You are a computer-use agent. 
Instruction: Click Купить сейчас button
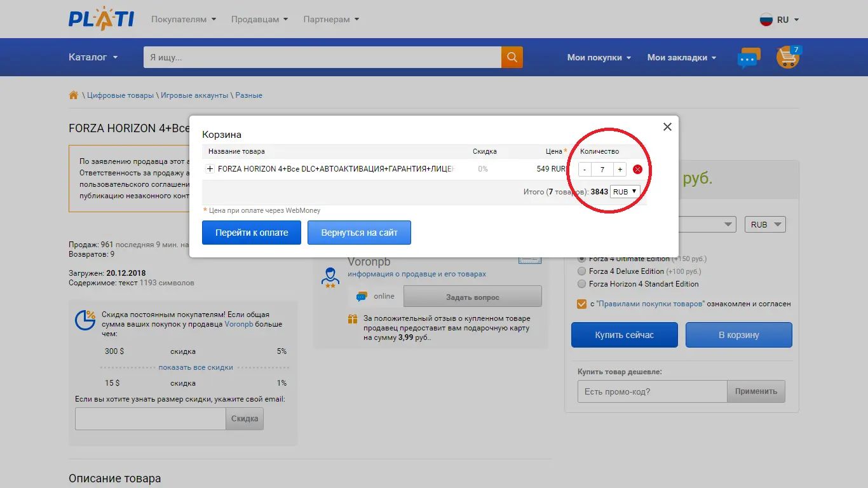625,335
